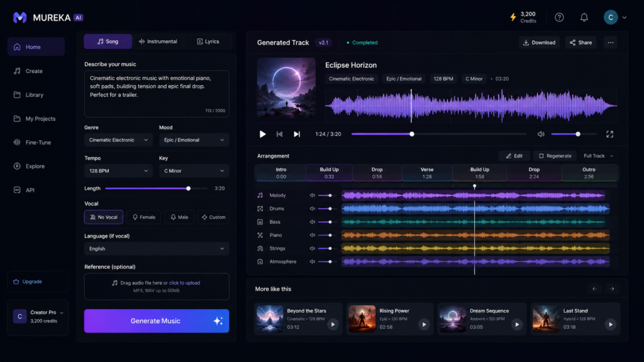This screenshot has height=362, width=644.
Task: Click the Generate Music button
Action: [x=157, y=321]
